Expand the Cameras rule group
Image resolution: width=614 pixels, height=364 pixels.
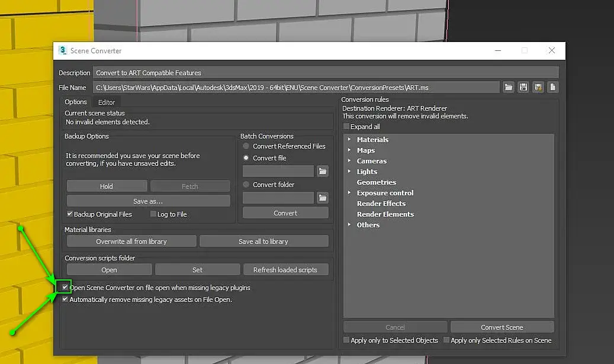coord(349,160)
